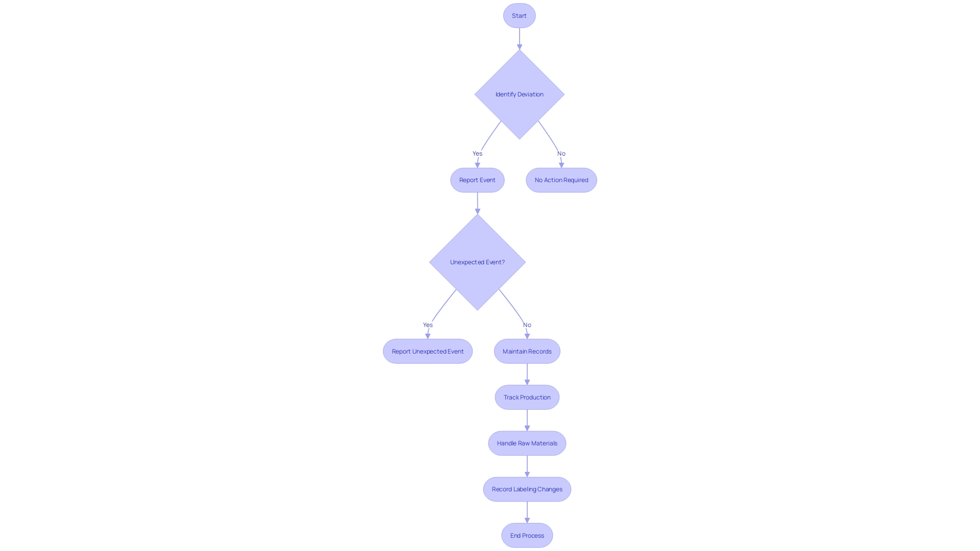Expand the Handle Raw Materials node
980x551 pixels.
527,443
